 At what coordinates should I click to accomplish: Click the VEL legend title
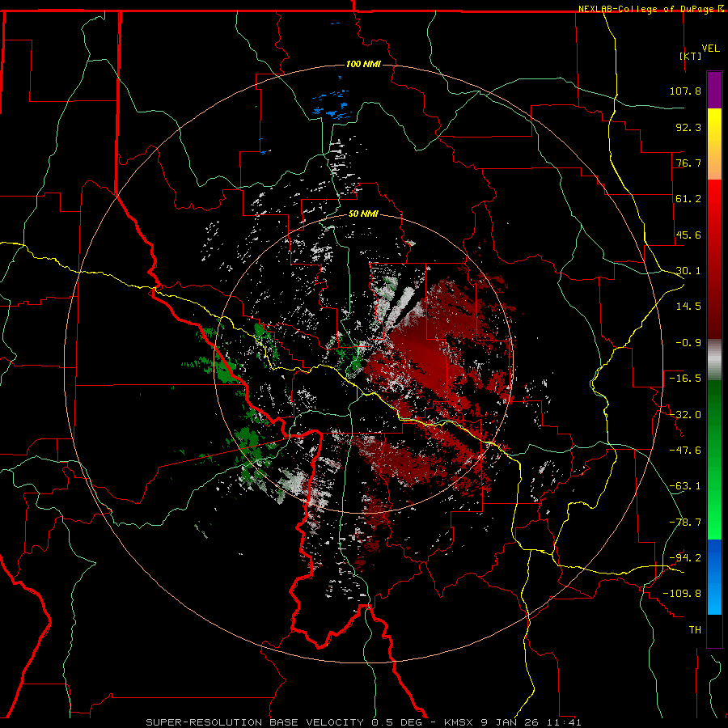[710, 49]
